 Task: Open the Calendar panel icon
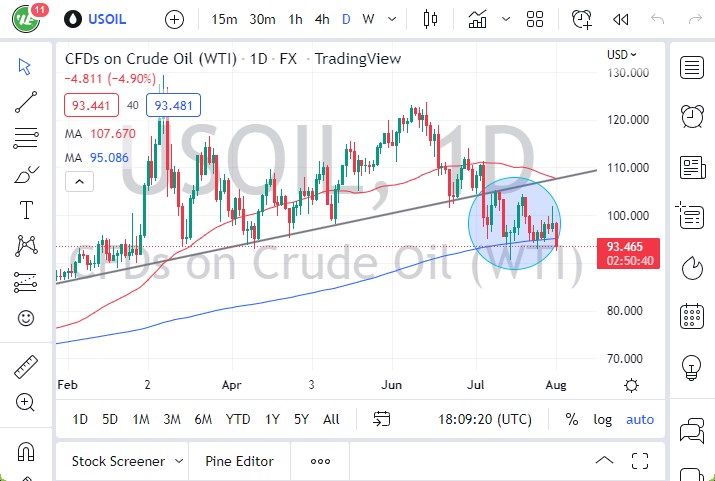tap(691, 318)
